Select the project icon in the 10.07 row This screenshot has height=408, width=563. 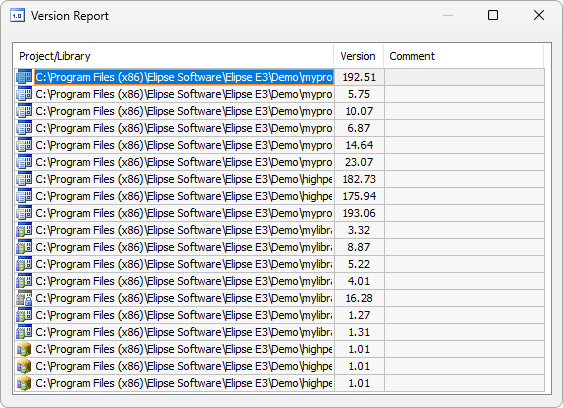24,111
